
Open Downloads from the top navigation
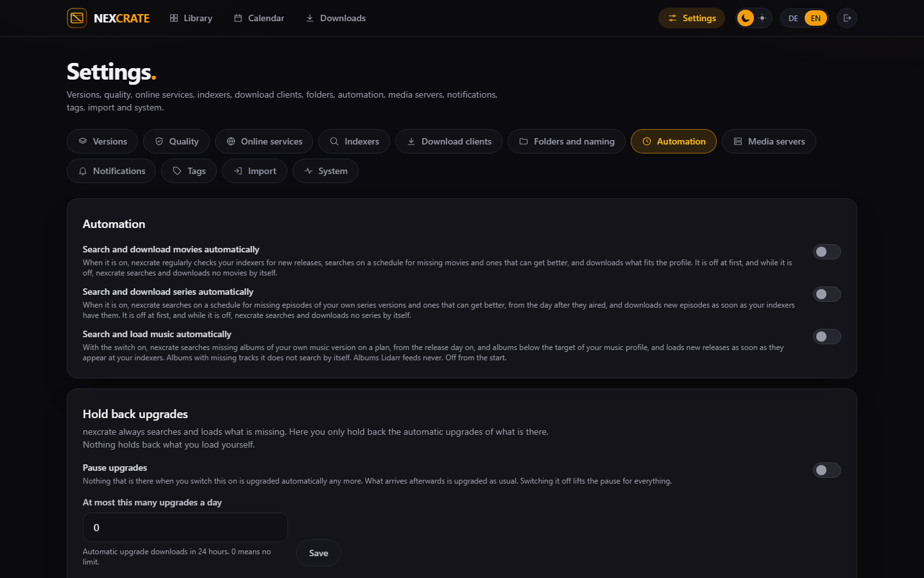336,18
